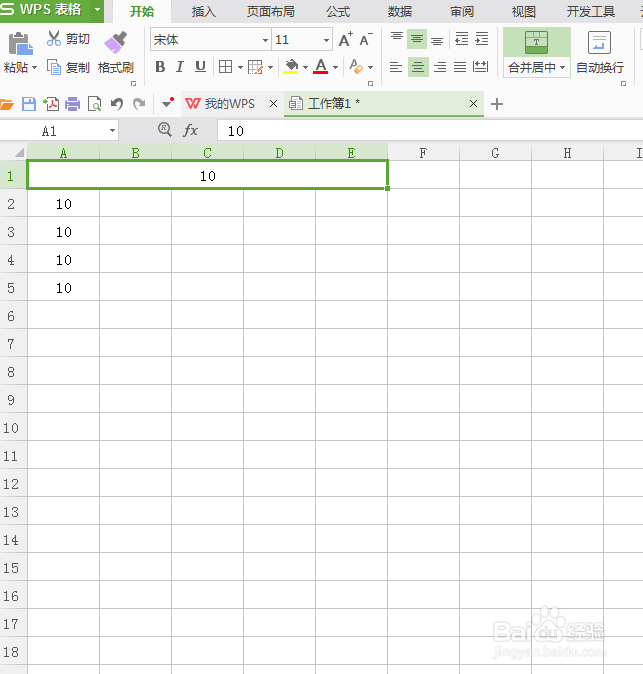Image resolution: width=643 pixels, height=674 pixels.
Task: Expand the fill color dropdown arrow
Action: click(305, 67)
